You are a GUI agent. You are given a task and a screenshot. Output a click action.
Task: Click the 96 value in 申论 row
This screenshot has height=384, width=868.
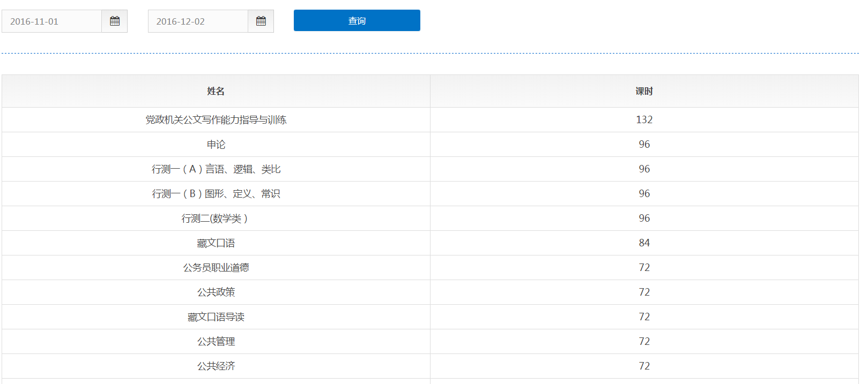[644, 144]
